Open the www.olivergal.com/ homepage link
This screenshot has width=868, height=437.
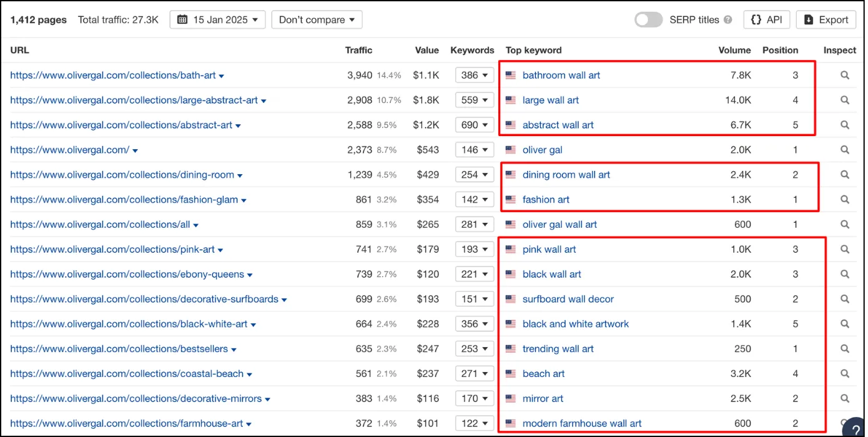tap(70, 150)
